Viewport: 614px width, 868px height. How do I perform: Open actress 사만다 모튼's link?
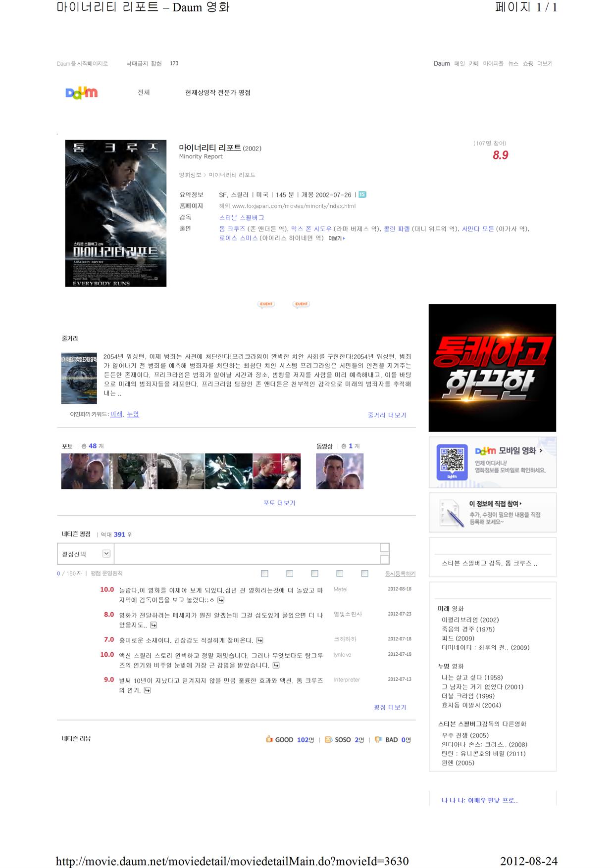click(478, 229)
